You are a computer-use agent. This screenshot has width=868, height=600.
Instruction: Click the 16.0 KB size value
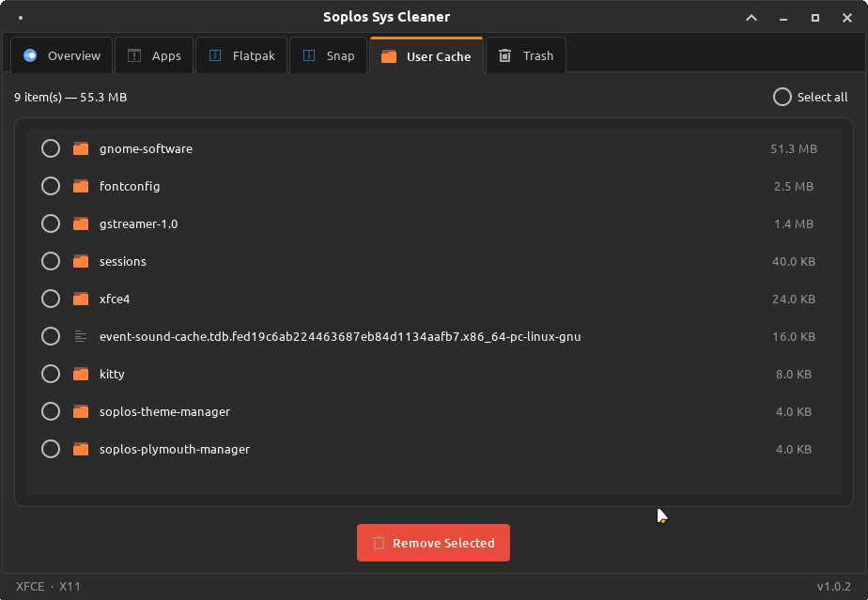pos(794,336)
